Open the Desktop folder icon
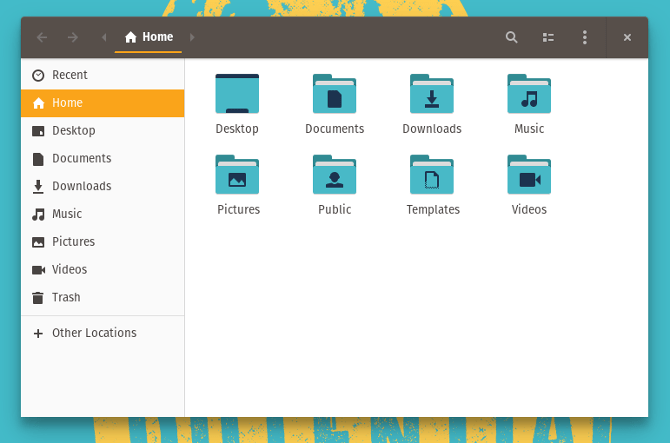The height and width of the screenshot is (443, 670). coord(237,94)
